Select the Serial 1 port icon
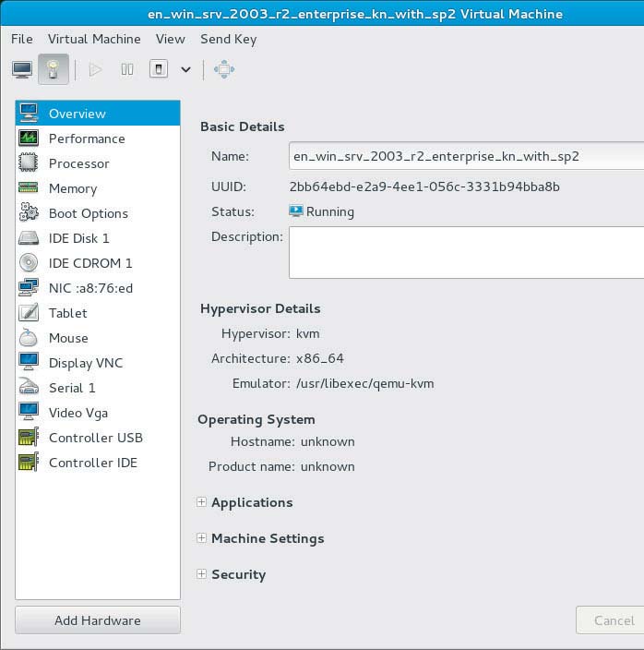644x650 pixels. pos(29,387)
